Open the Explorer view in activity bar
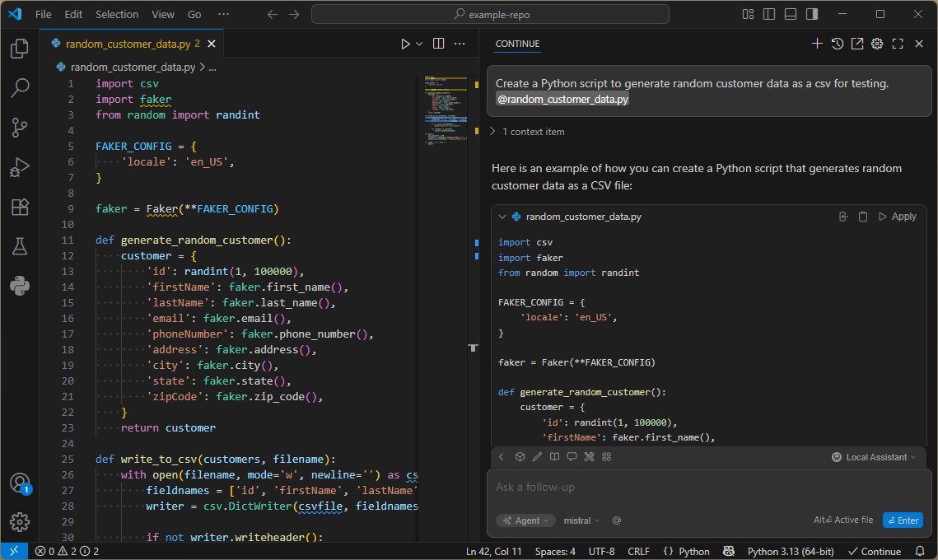The image size is (938, 560). [x=20, y=49]
